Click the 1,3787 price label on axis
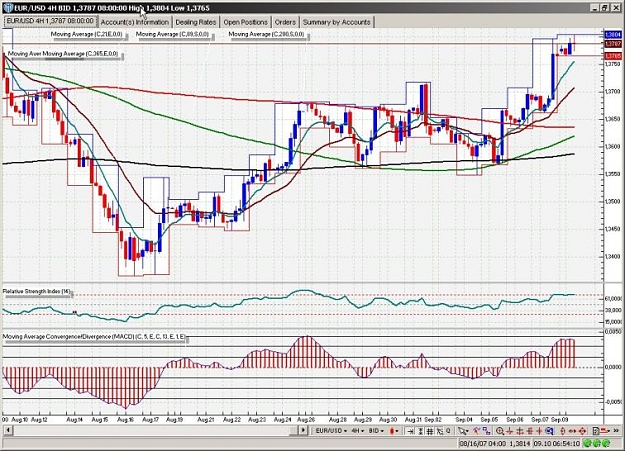 click(613, 43)
